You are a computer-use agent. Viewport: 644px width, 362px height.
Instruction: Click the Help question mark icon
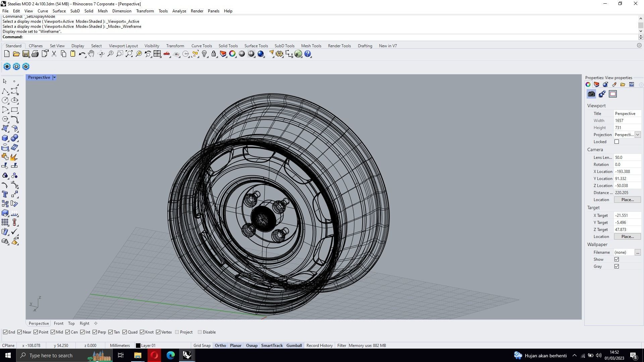pos(308,54)
